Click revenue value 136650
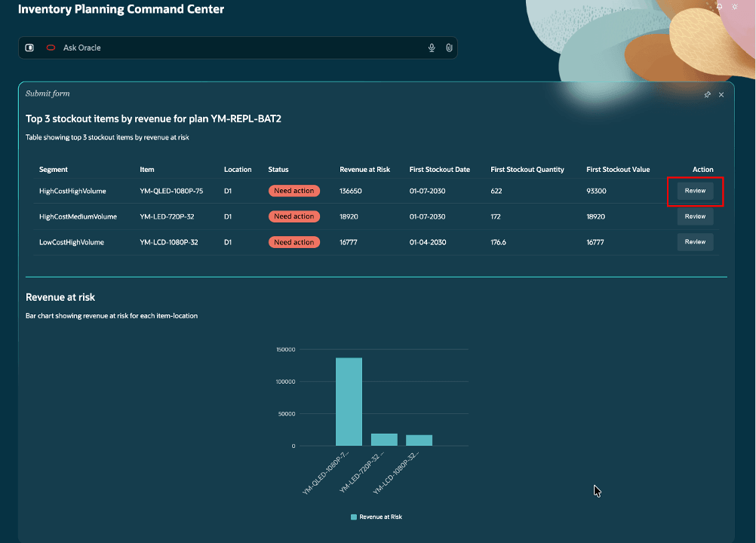This screenshot has height=543, width=756. click(x=351, y=192)
